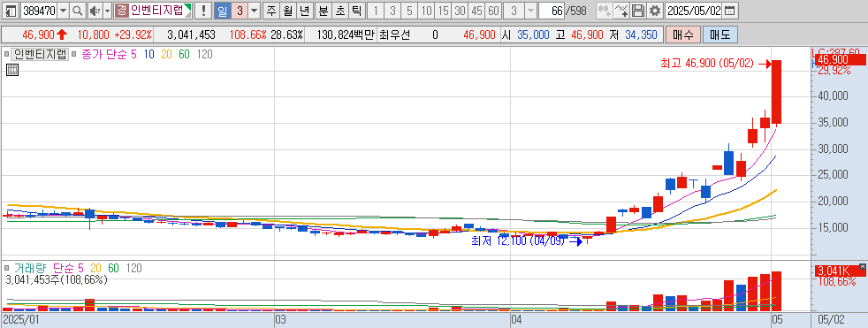Click the 3,041,453주(108.66%) volume readout
The width and height of the screenshot is (868, 328).
pos(57,279)
